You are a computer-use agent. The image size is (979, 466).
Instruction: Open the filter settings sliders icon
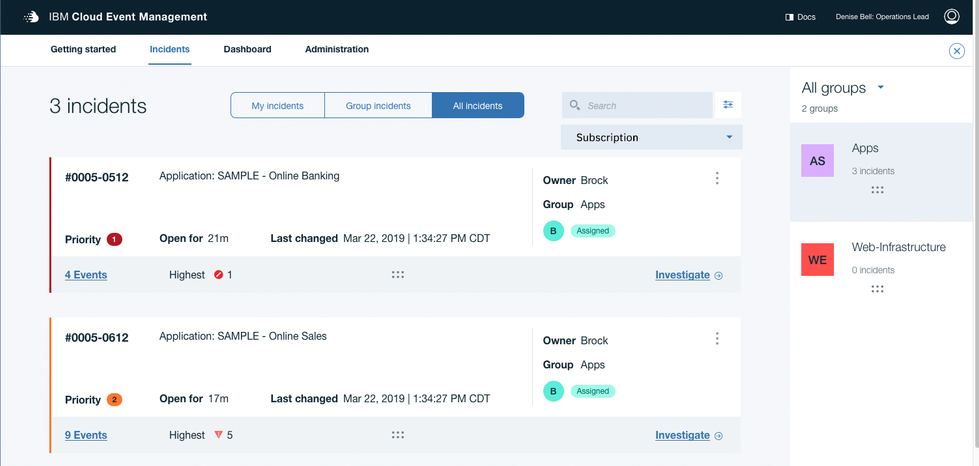pos(728,105)
